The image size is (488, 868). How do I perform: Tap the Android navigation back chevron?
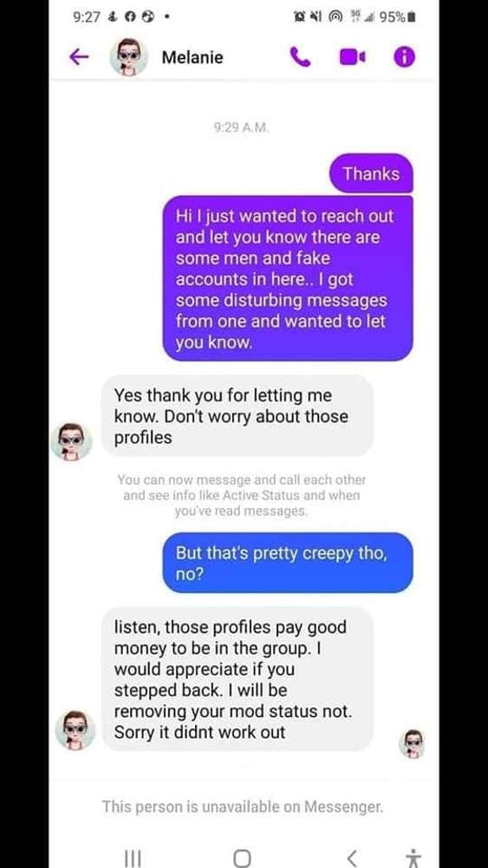pos(352,858)
